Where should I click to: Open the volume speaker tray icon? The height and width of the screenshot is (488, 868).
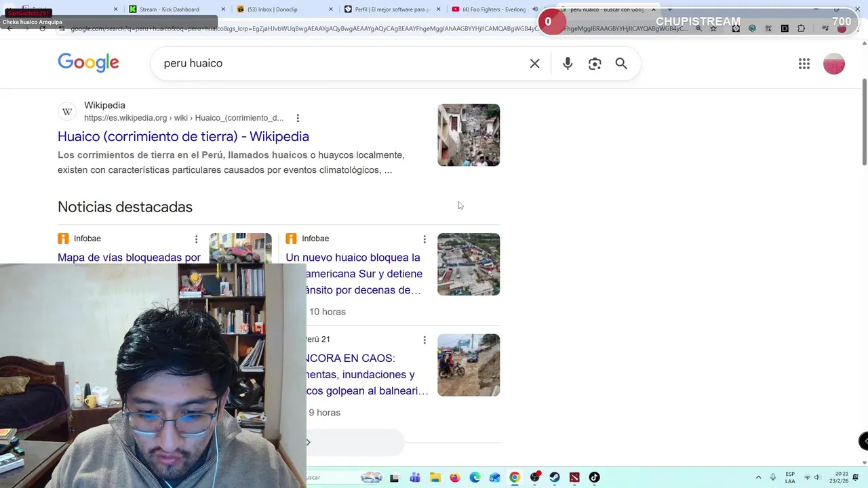pyautogui.click(x=817, y=478)
